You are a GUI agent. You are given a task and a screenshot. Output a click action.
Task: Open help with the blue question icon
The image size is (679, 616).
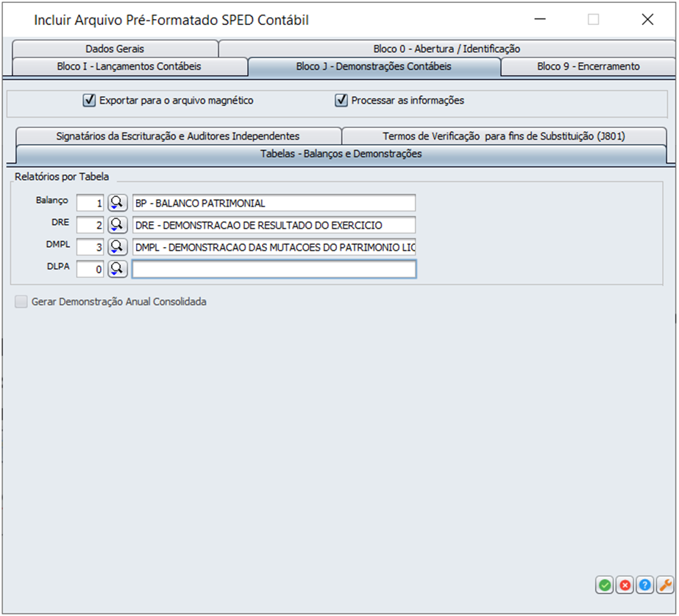coord(644,585)
